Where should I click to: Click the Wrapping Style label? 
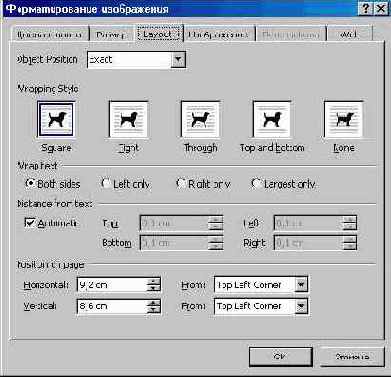click(x=48, y=89)
